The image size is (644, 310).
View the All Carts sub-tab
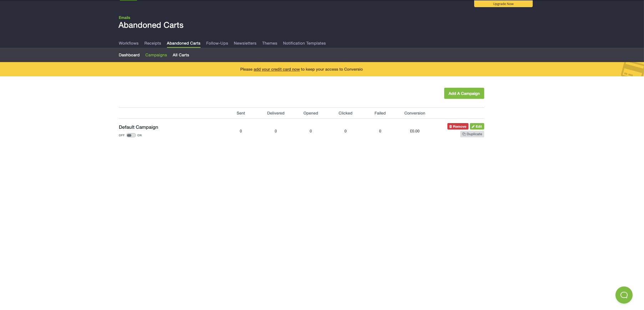click(181, 55)
